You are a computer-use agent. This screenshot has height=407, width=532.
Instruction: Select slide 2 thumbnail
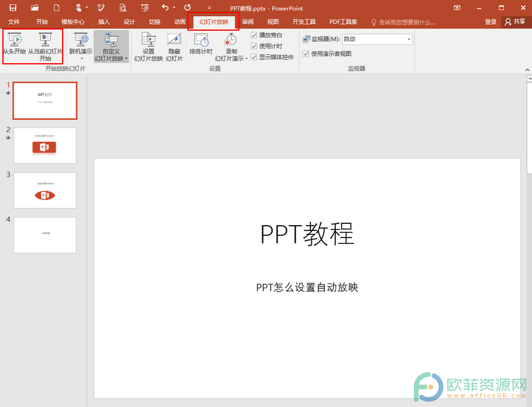point(45,145)
